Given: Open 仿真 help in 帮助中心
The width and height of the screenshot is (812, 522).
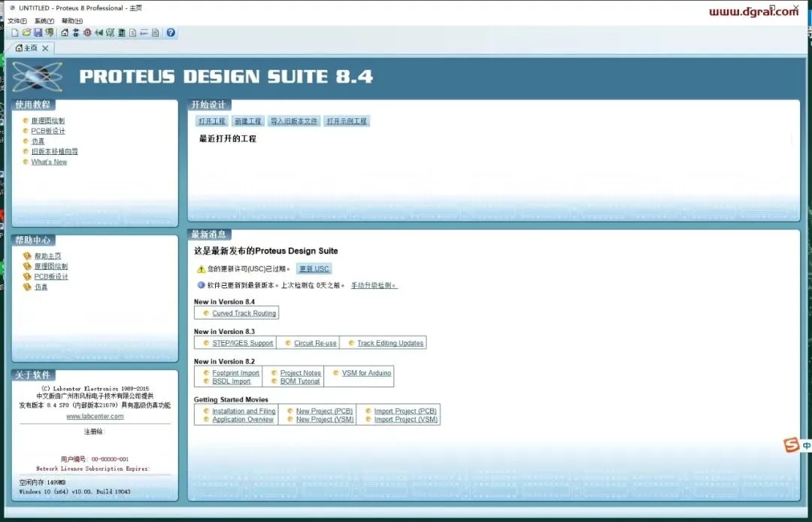Looking at the screenshot, I should point(41,287).
